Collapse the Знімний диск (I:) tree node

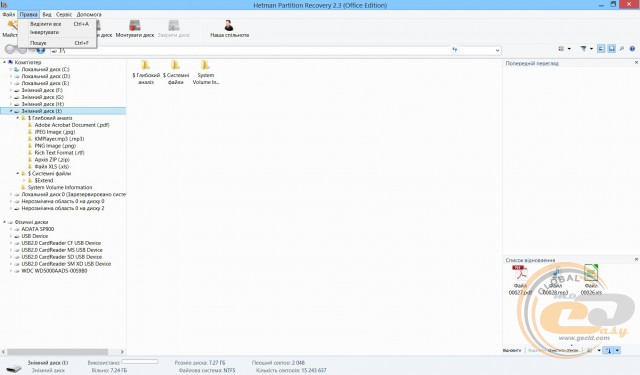point(11,111)
